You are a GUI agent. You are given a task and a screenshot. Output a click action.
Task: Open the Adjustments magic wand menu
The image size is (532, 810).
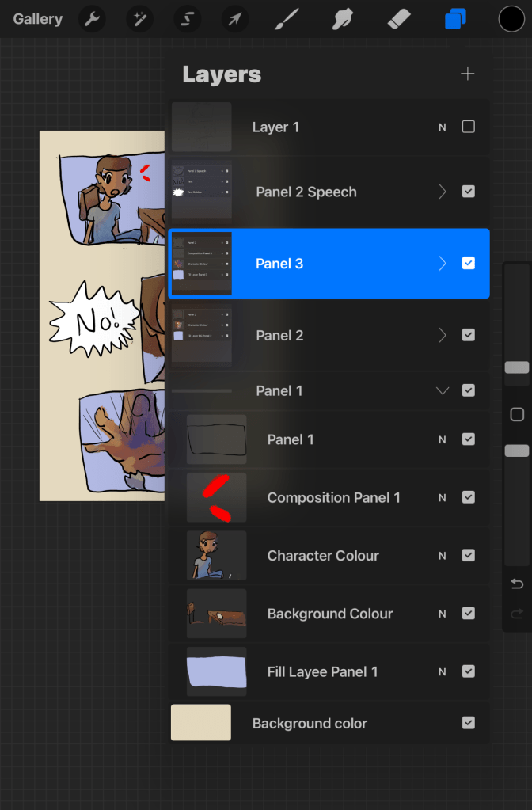(141, 19)
